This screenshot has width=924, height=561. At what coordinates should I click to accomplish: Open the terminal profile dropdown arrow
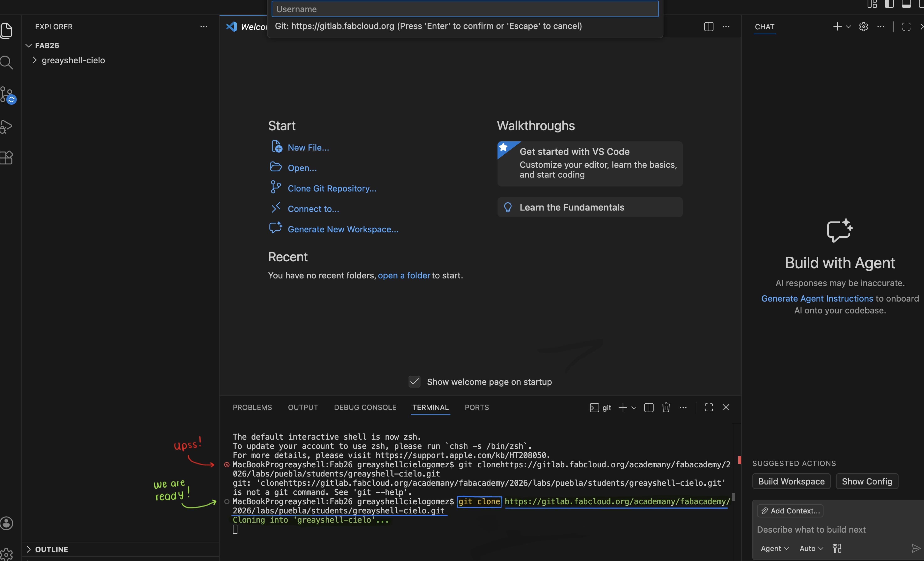(633, 408)
